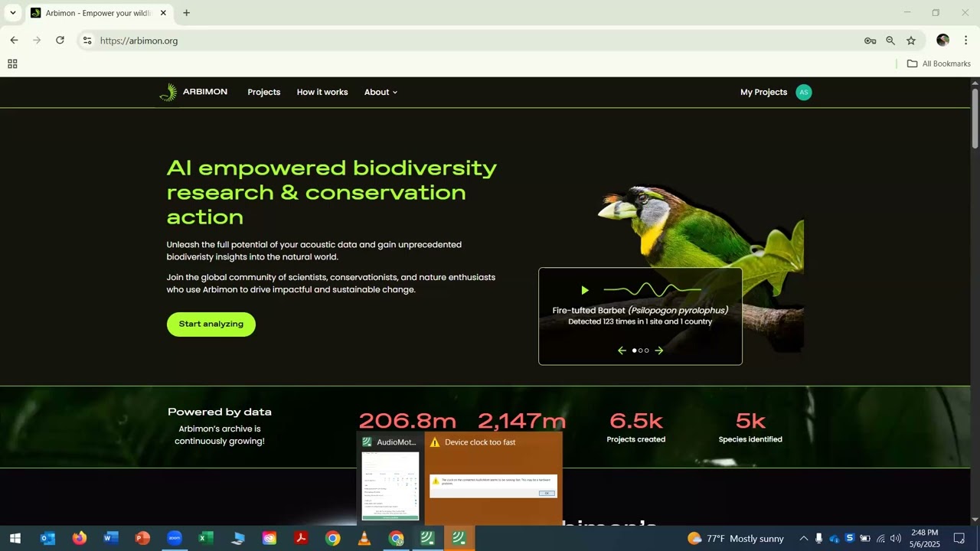The width and height of the screenshot is (980, 551).
Task: Open the How it works page
Action: [x=322, y=92]
